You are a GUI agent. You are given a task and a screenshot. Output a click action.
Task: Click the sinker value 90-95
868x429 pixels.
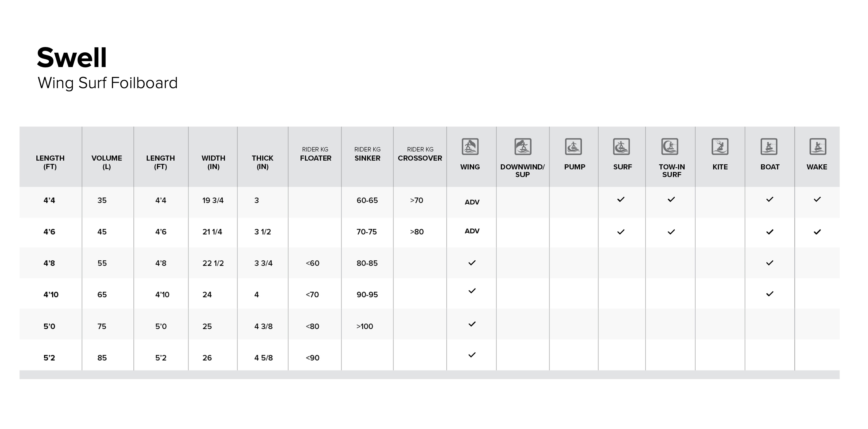(x=367, y=295)
